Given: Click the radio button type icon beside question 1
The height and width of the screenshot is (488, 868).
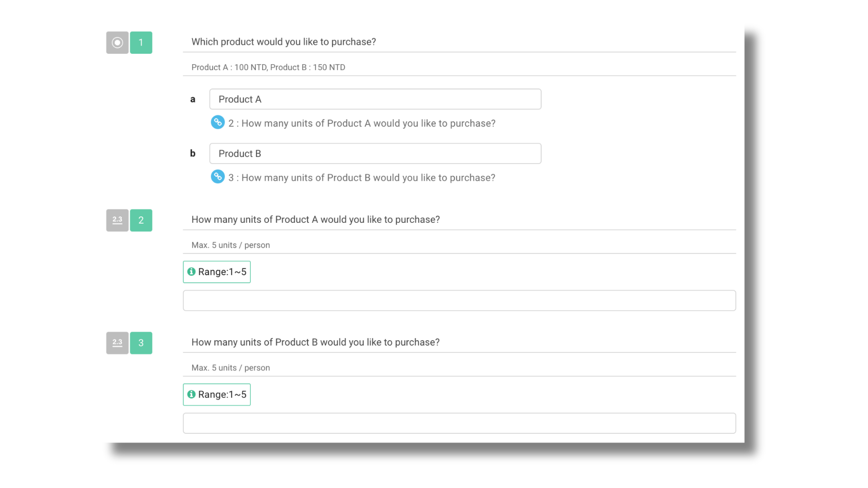Looking at the screenshot, I should point(117,42).
